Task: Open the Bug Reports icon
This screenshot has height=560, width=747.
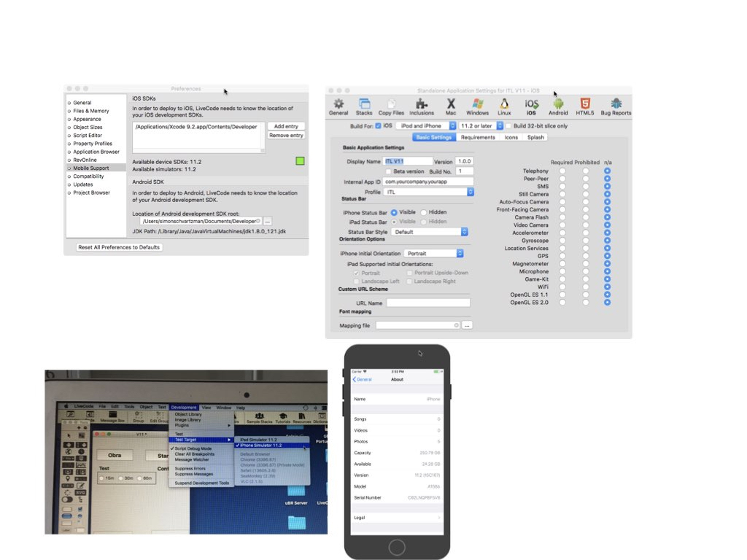Action: click(616, 106)
